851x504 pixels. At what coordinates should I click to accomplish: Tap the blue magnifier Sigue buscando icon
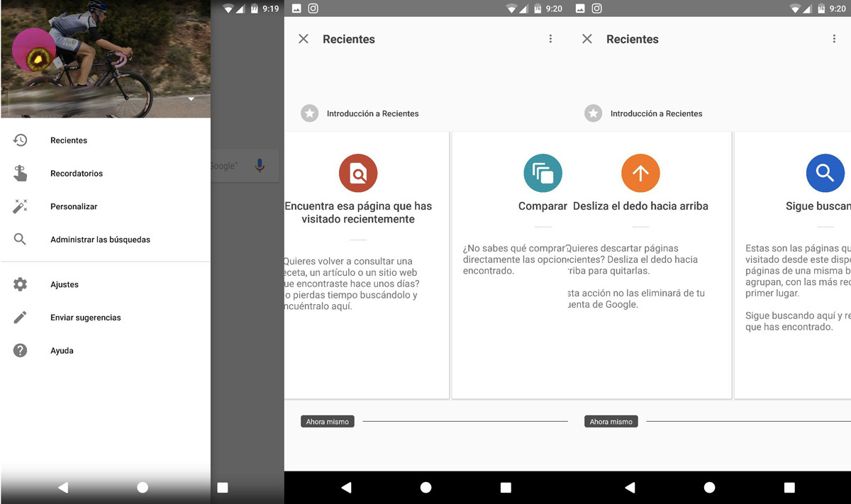(825, 173)
